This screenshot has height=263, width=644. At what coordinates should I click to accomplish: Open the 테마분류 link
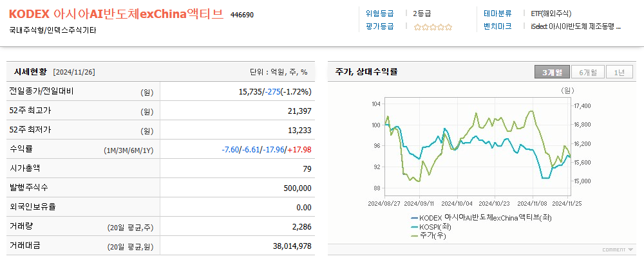point(497,13)
